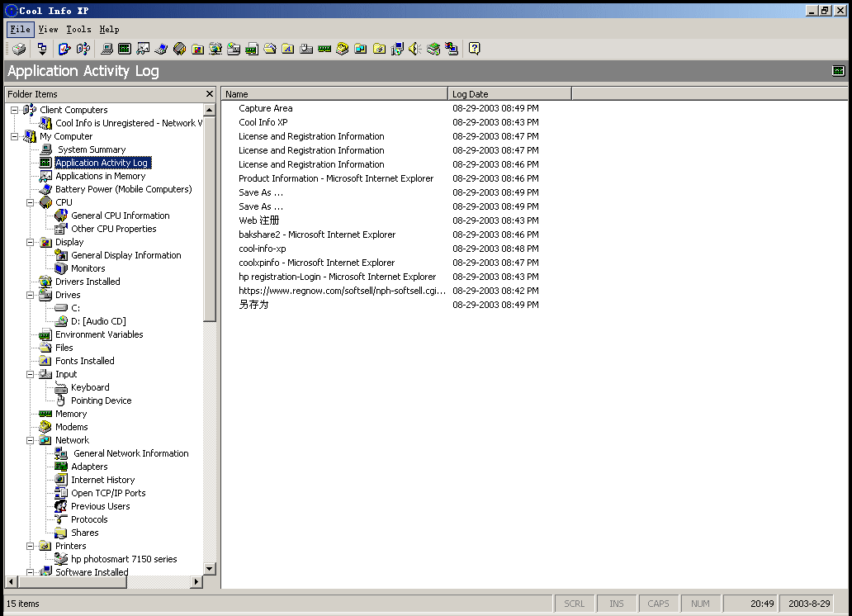Click the Drivers Installed toolbar icon
This screenshot has width=852, height=616.
pos(215,49)
